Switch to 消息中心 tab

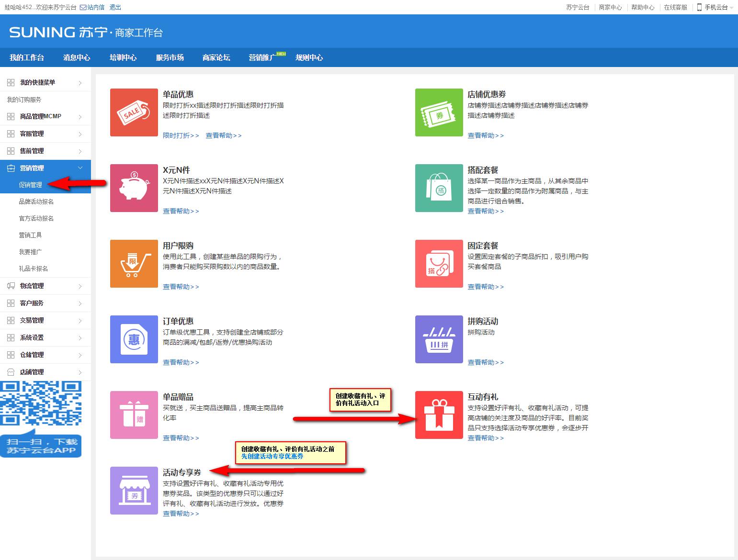coord(77,57)
